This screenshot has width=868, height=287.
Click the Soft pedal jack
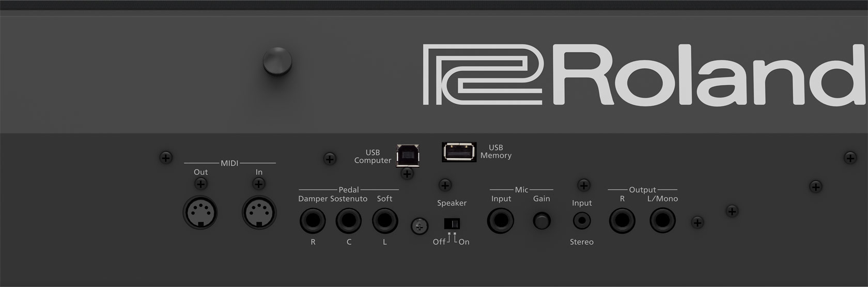(385, 221)
